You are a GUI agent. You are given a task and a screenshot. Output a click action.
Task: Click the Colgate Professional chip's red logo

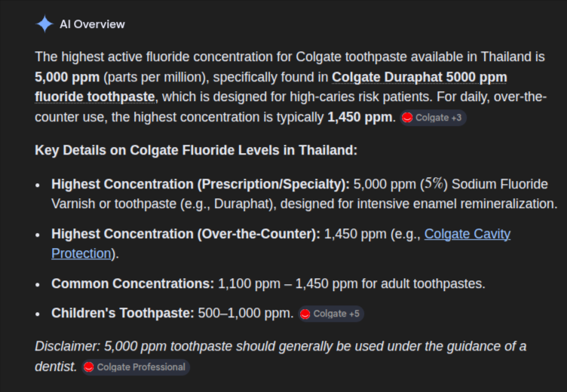(89, 367)
